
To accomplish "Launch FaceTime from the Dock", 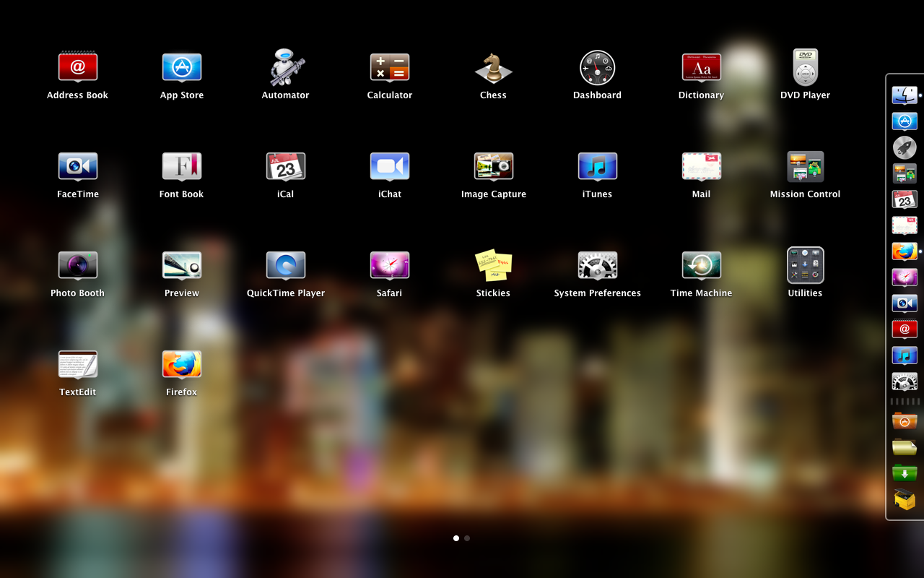I will 905,303.
